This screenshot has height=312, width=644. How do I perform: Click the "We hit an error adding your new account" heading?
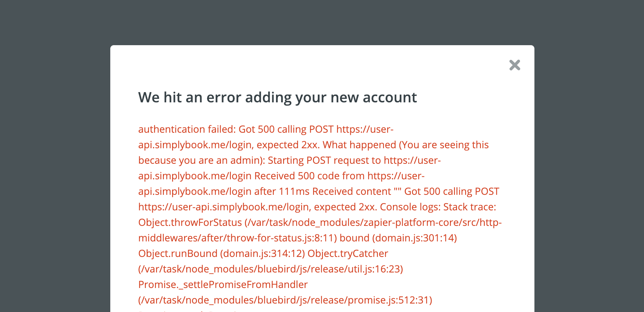(277, 97)
